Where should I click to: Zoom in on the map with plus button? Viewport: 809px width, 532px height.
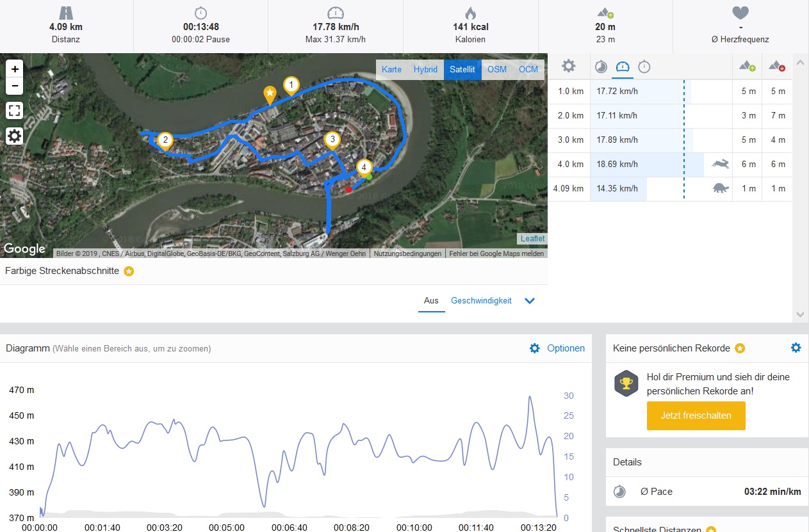[15, 69]
